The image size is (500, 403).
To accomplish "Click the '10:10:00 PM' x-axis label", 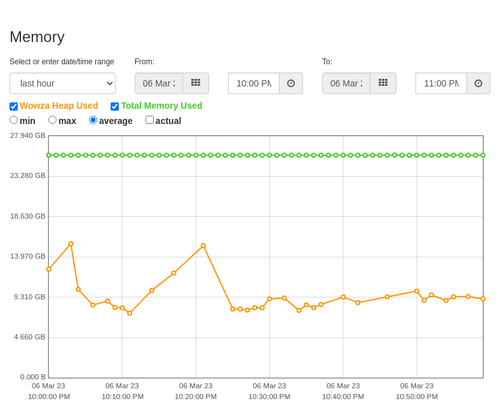I will [x=123, y=397].
